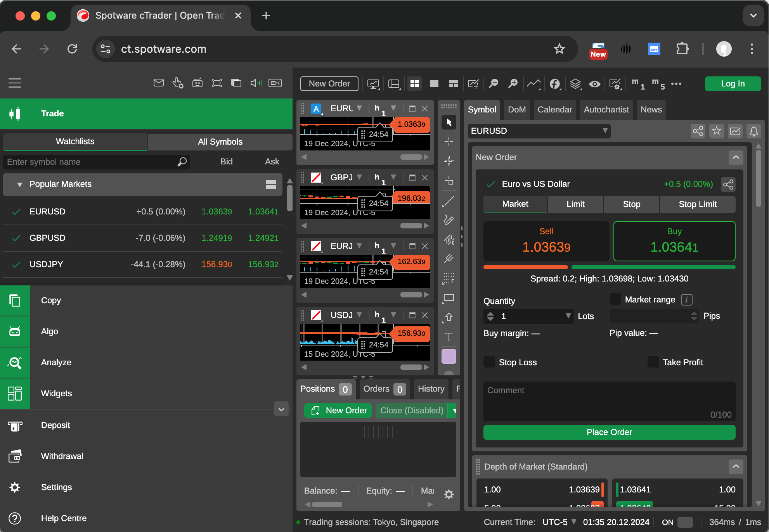Toggle the ON switch in status bar
Viewport: 769px width, 532px height.
tap(685, 522)
